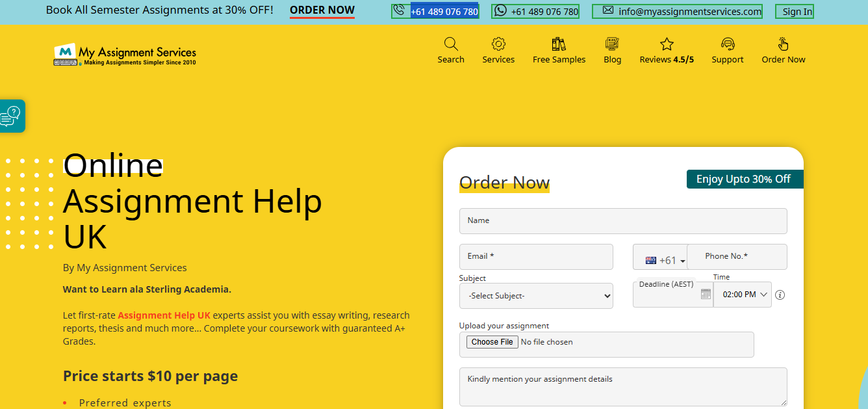Click the phone handset icon in top bar

[399, 10]
